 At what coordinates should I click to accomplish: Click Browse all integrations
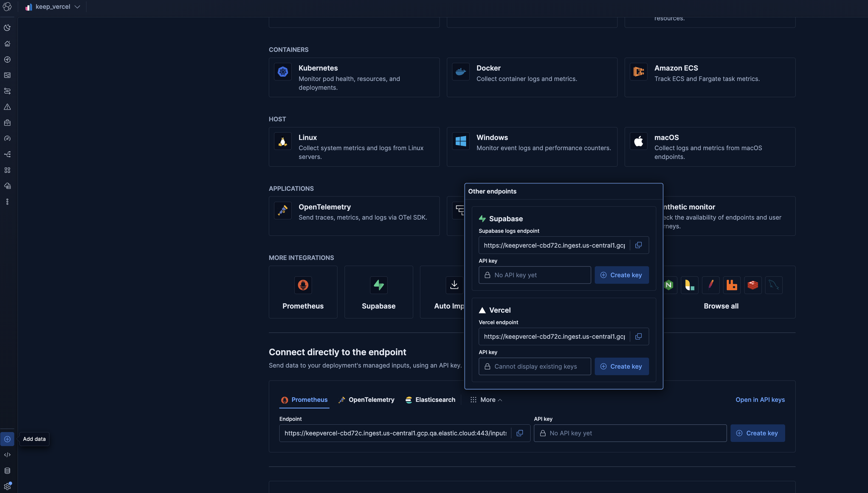pyautogui.click(x=721, y=306)
